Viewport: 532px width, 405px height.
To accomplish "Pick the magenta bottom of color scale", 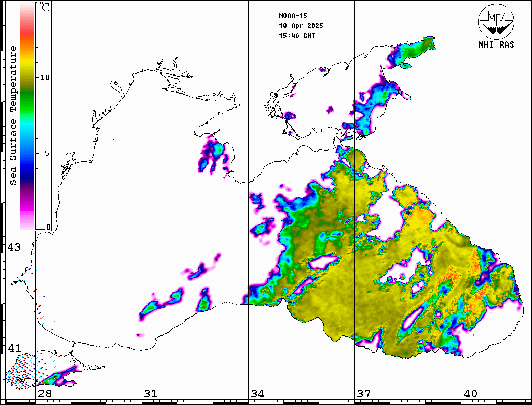I will point(27,207).
